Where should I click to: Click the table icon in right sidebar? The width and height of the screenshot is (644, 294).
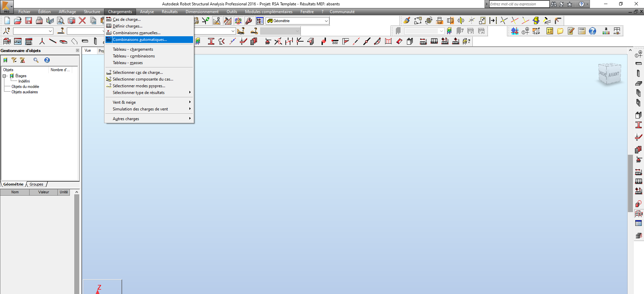pyautogui.click(x=639, y=224)
